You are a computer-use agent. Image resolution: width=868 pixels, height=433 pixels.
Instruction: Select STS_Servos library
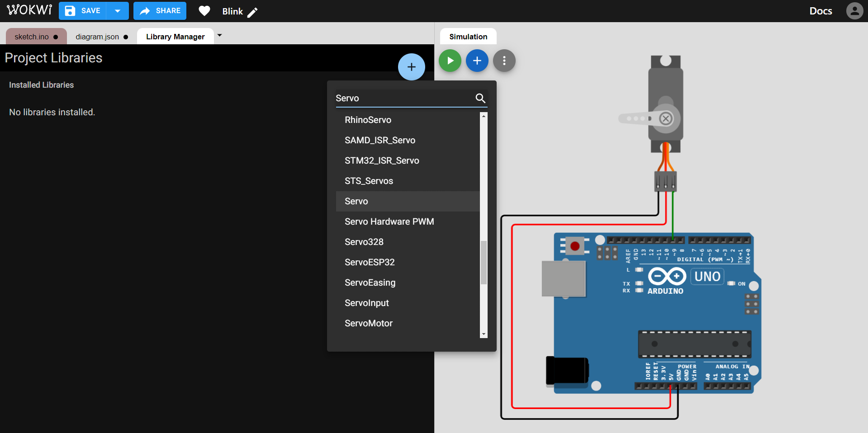click(x=408, y=181)
